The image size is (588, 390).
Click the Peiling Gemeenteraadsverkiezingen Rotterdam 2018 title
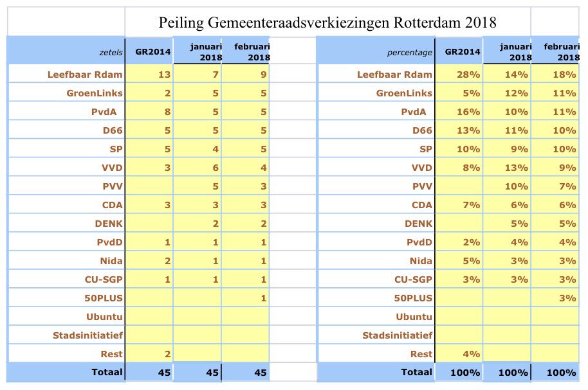[x=327, y=22]
